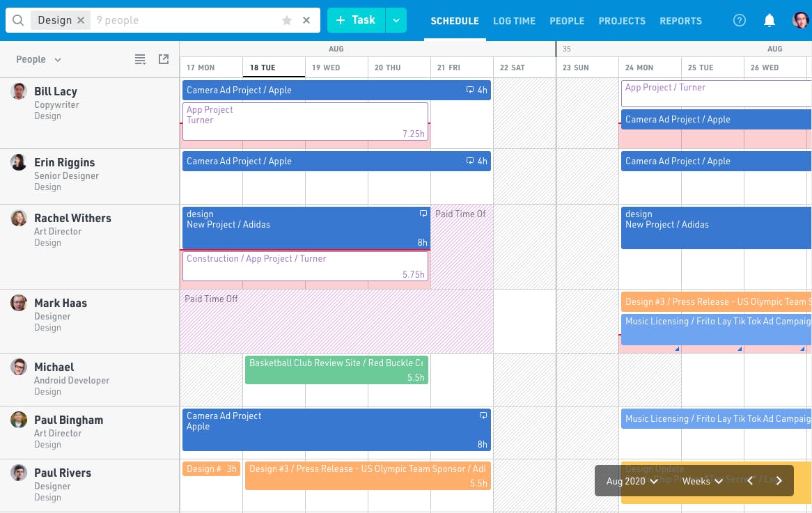Open Michael's name link

pos(54,368)
